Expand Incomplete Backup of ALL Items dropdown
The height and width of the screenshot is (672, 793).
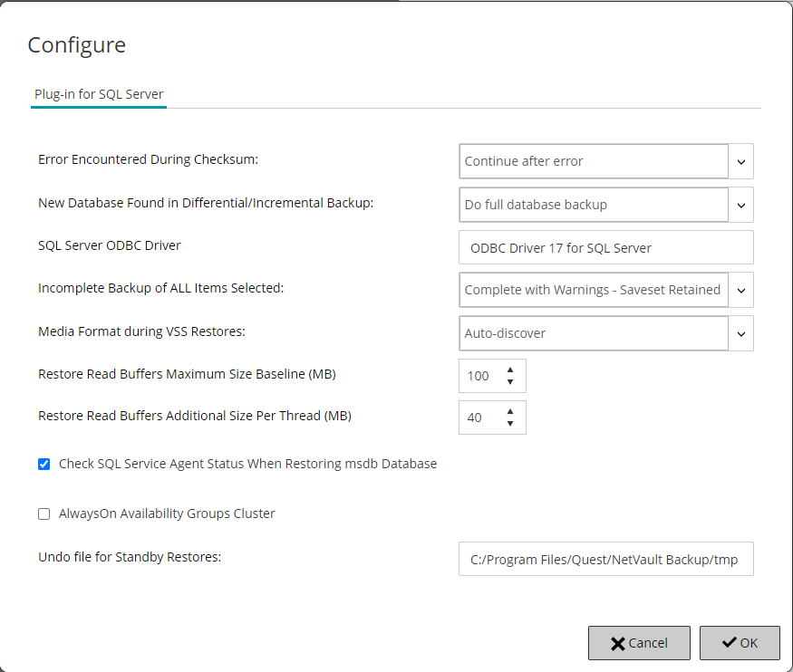pos(740,291)
